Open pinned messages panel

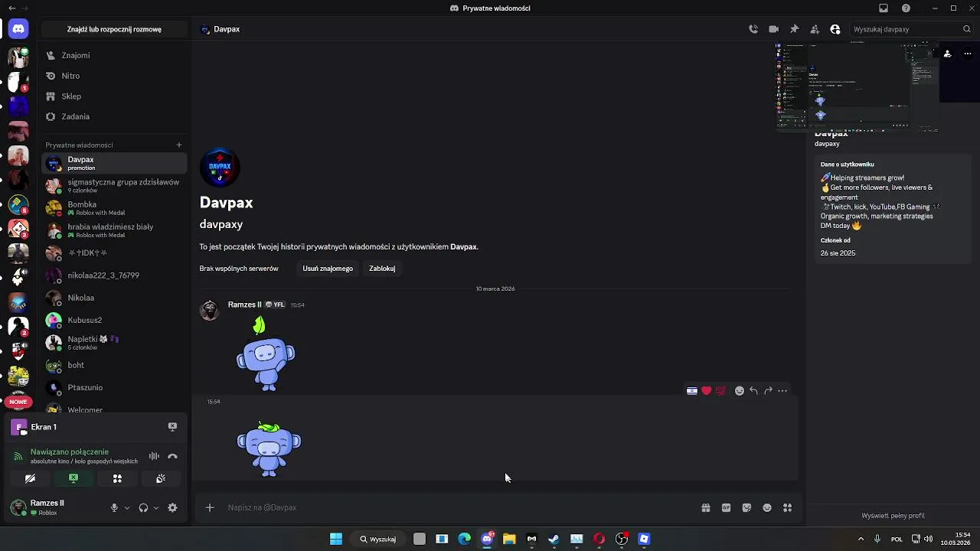click(x=794, y=29)
